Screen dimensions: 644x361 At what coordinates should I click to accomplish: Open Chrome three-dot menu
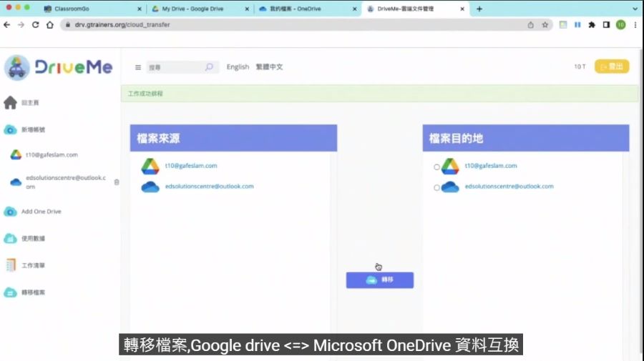[x=635, y=25]
